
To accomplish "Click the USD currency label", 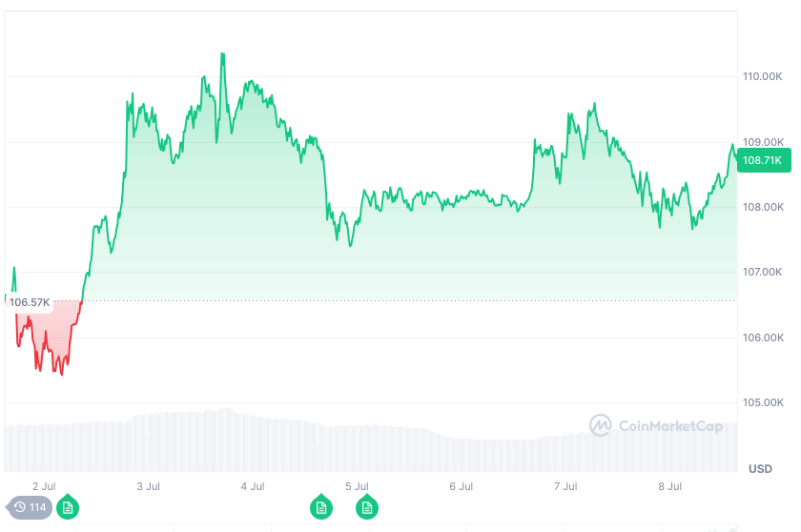I will pyautogui.click(x=760, y=469).
